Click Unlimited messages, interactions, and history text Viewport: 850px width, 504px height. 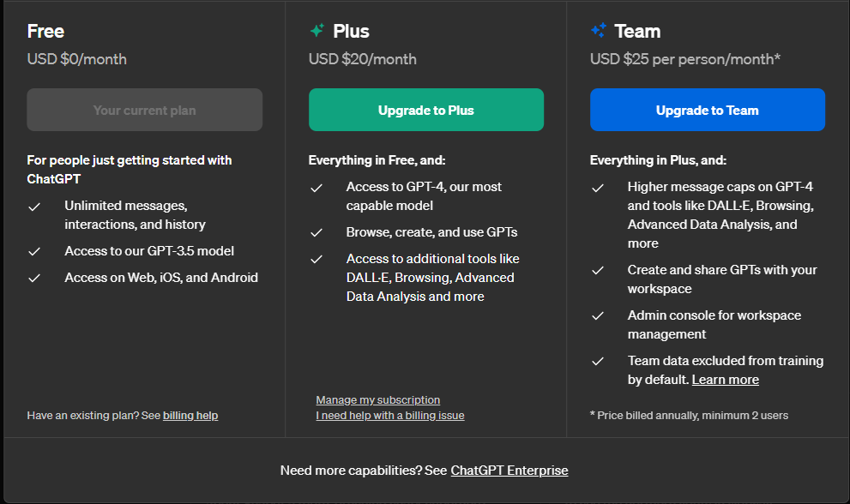tap(136, 215)
